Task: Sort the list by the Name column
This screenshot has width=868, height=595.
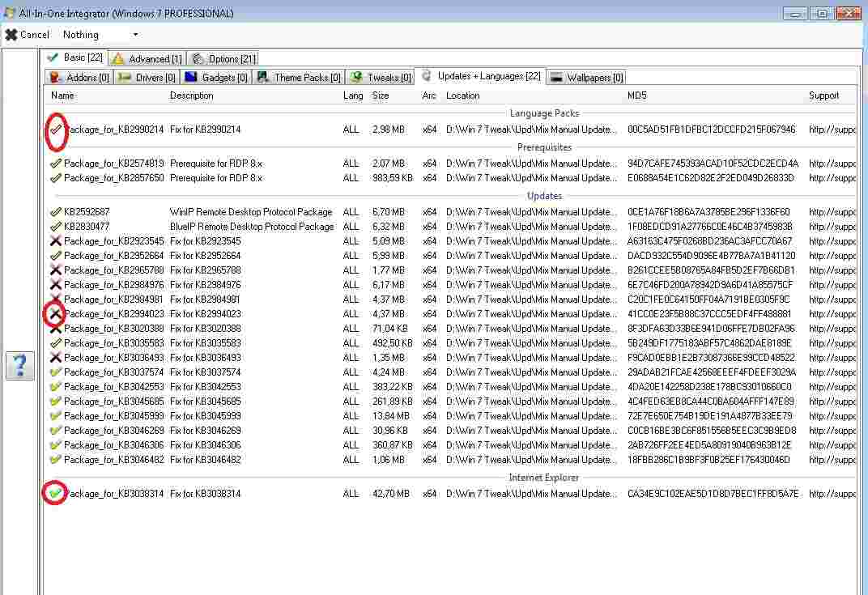Action: click(62, 96)
